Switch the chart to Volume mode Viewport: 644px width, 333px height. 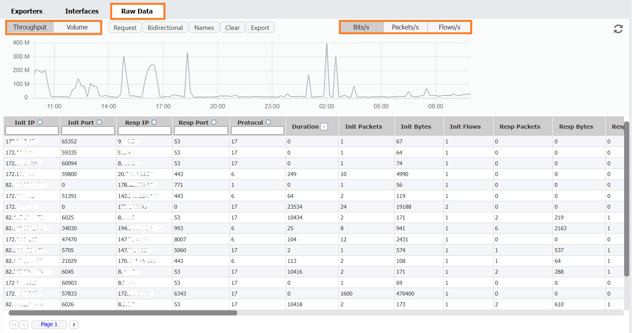(x=77, y=27)
